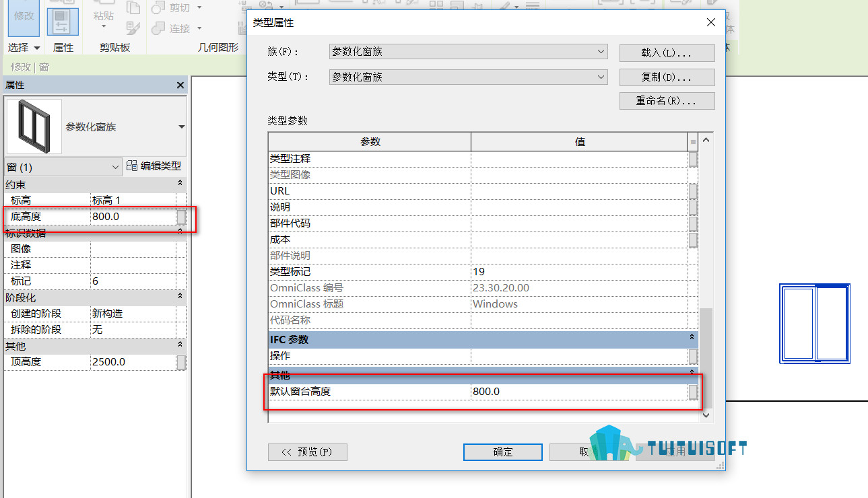This screenshot has height=498, width=868.
Task: Collapse the 阶段化 section in Properties
Action: (x=180, y=297)
